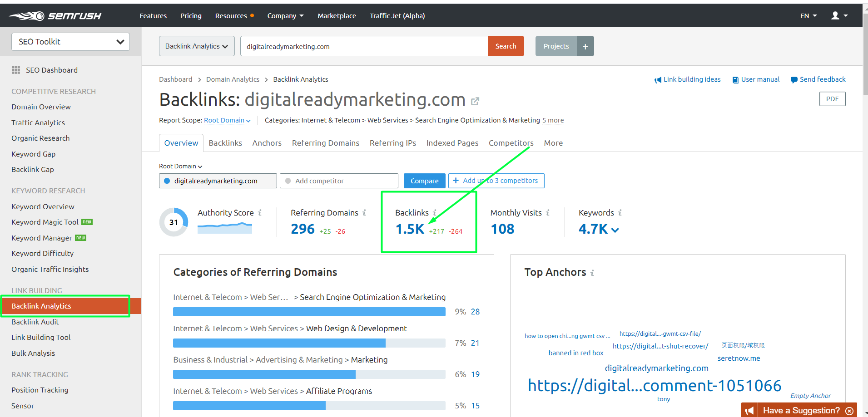Click the info icon next to Monthly Visits
868x417 pixels.
pyautogui.click(x=548, y=212)
